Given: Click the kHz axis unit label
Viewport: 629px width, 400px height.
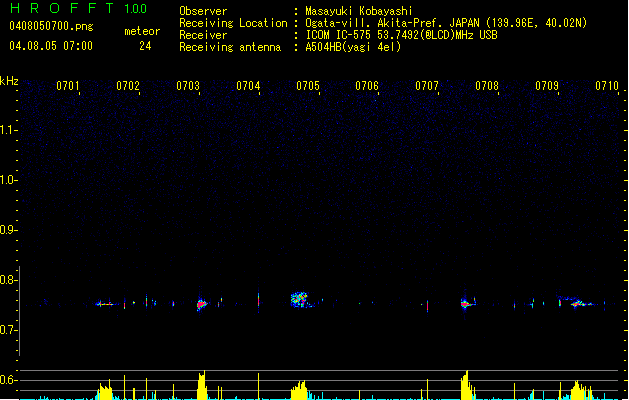Looking at the screenshot, I should point(9,81).
